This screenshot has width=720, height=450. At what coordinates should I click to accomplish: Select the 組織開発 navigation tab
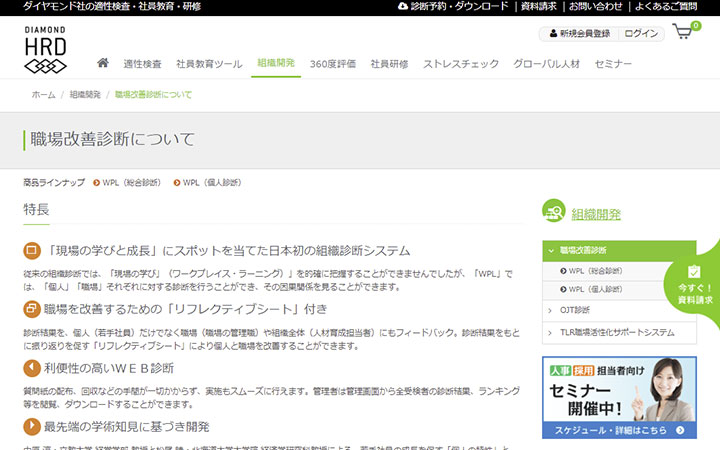coord(276,63)
